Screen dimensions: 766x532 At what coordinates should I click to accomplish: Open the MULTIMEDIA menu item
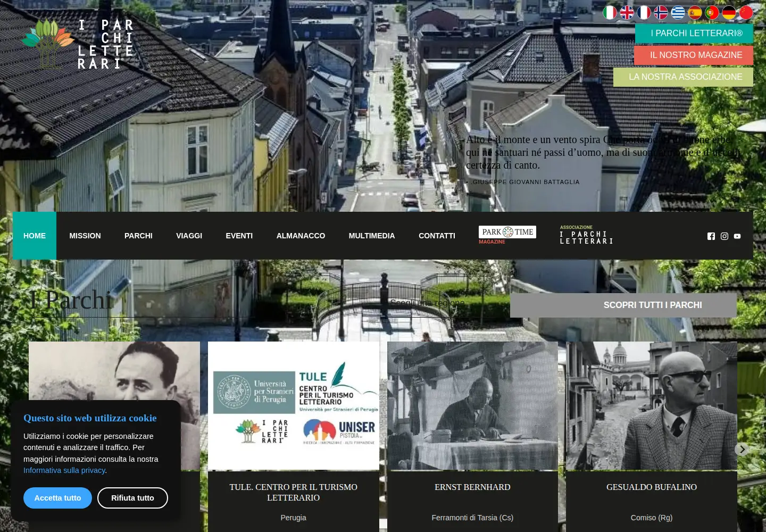click(x=372, y=236)
